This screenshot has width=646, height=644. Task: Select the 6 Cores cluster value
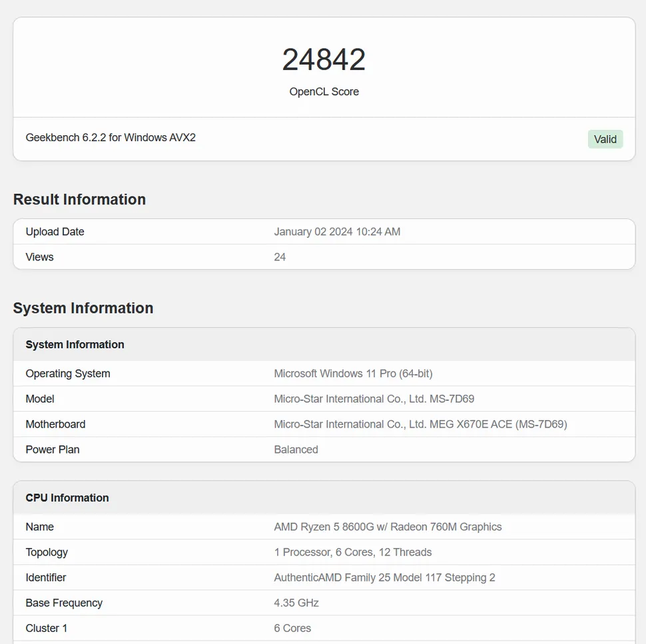tap(292, 628)
